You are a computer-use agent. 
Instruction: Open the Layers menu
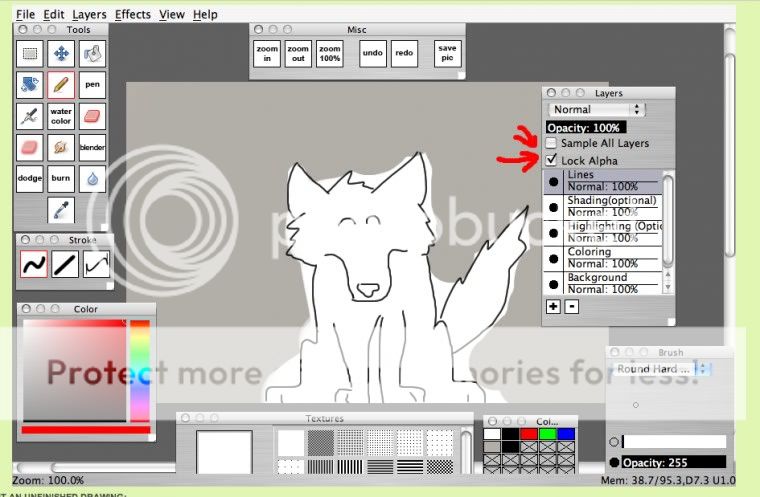[x=89, y=15]
